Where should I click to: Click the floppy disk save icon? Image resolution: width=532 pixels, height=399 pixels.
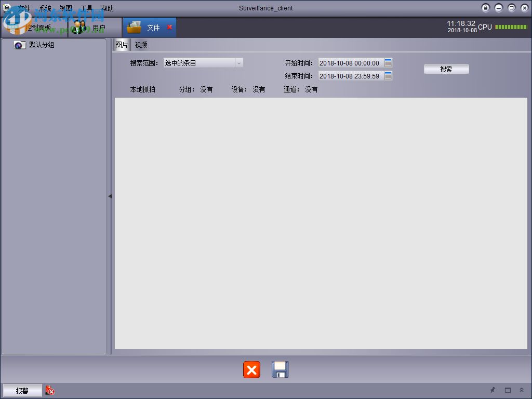click(x=280, y=369)
